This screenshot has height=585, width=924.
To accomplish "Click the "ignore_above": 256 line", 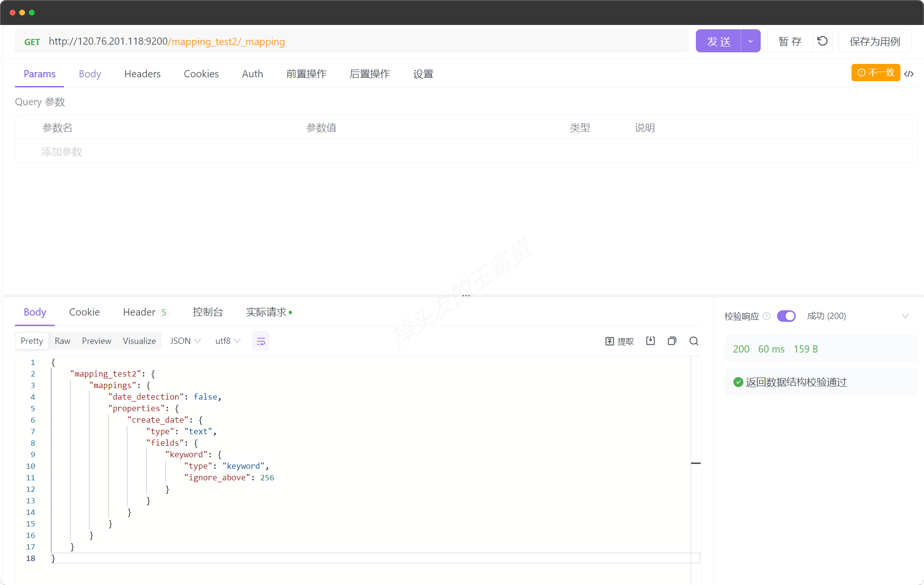I will pos(229,477).
